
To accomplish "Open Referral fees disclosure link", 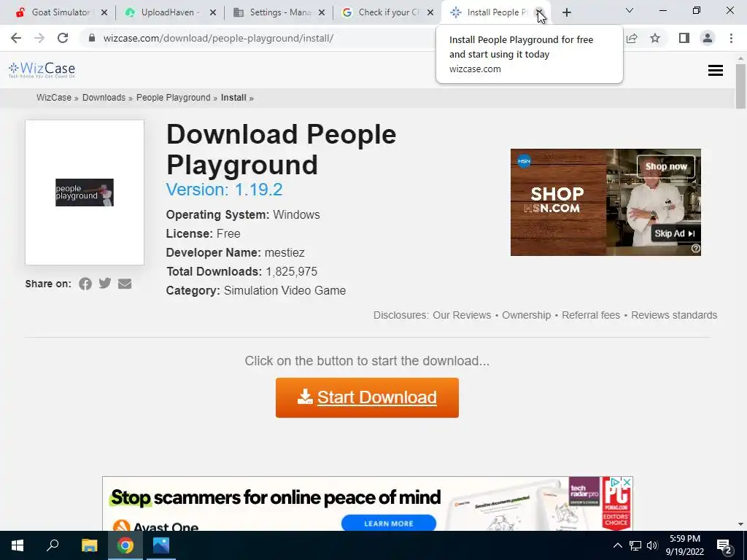I will [591, 315].
